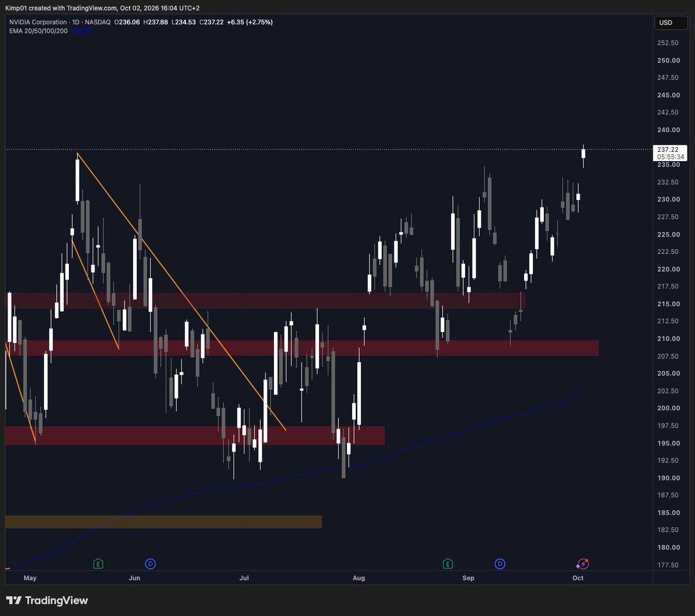Click the 177.50 price axis label
695x616 pixels.
point(668,564)
